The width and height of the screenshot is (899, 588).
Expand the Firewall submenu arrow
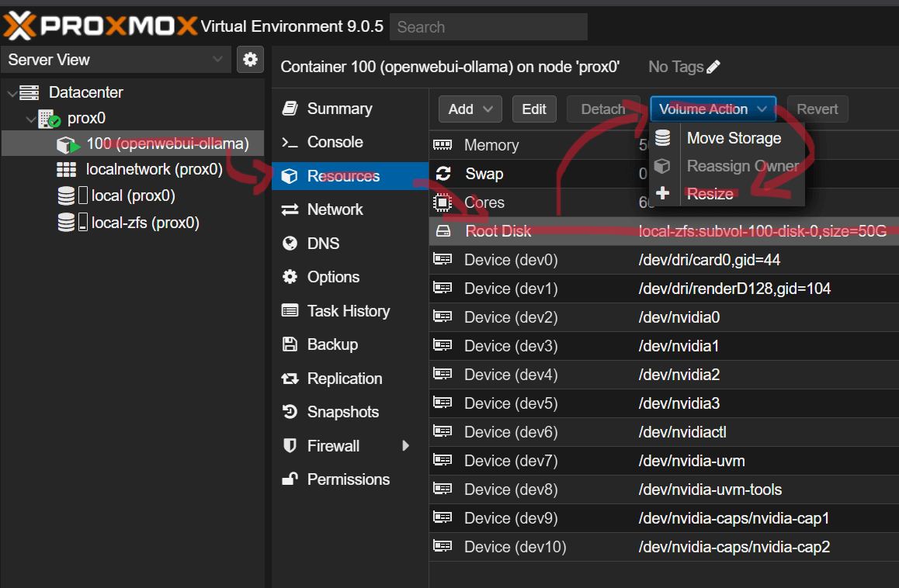pos(405,446)
